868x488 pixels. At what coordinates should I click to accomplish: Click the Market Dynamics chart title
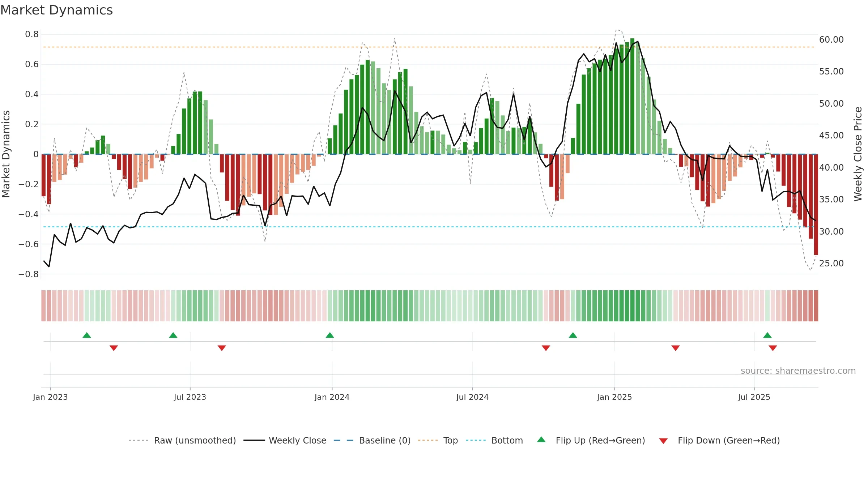[x=56, y=10]
